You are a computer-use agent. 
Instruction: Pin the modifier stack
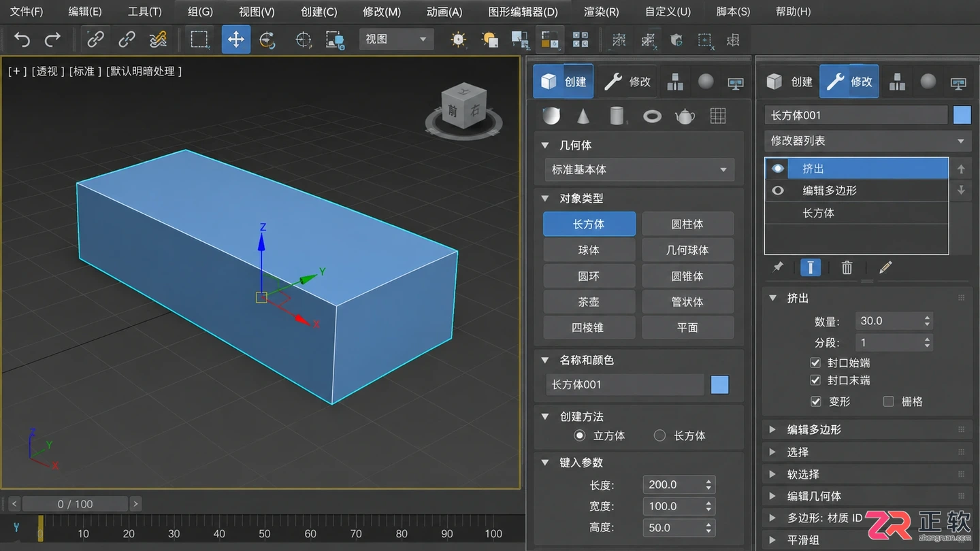point(778,267)
